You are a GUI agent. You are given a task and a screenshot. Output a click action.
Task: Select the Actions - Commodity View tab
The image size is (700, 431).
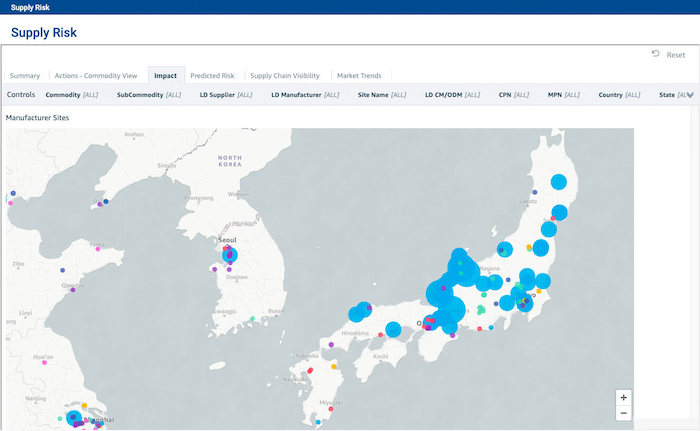click(96, 75)
